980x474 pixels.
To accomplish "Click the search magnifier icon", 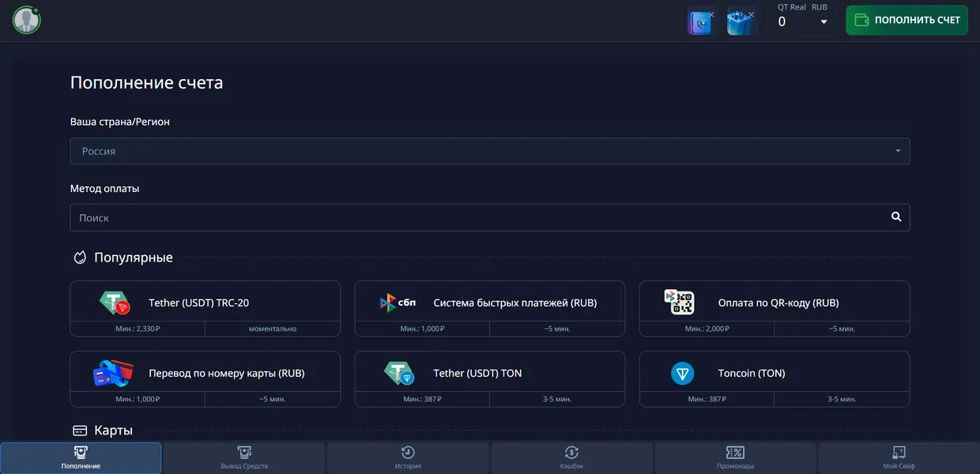I will pos(895,216).
